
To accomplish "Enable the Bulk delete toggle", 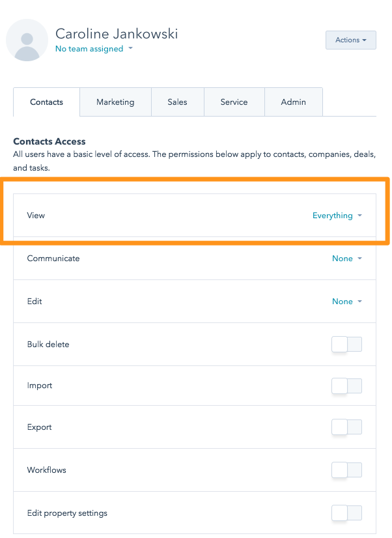I will coord(346,345).
